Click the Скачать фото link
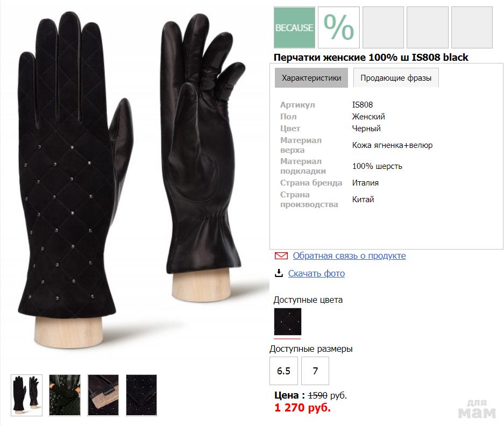This screenshot has height=426, width=504. (316, 273)
